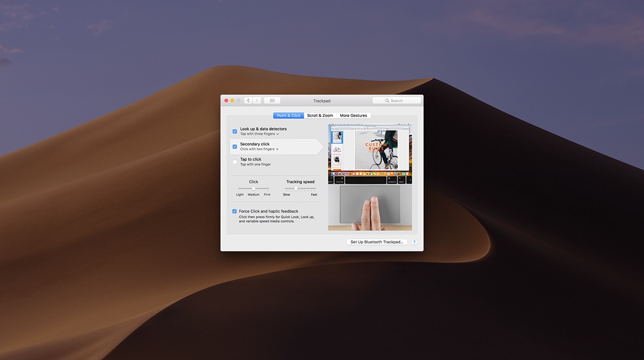Click the Light label under Click slider
This screenshot has height=360, width=644.
(239, 195)
